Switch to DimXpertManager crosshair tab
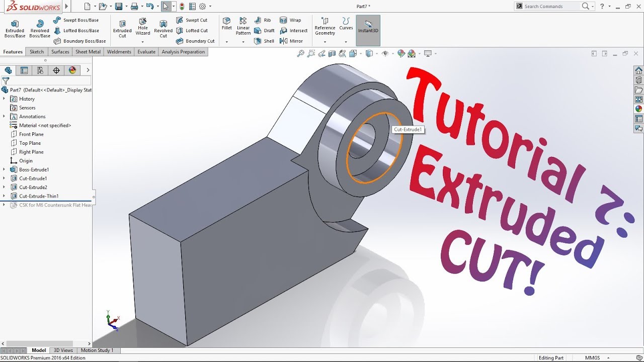 56,70
